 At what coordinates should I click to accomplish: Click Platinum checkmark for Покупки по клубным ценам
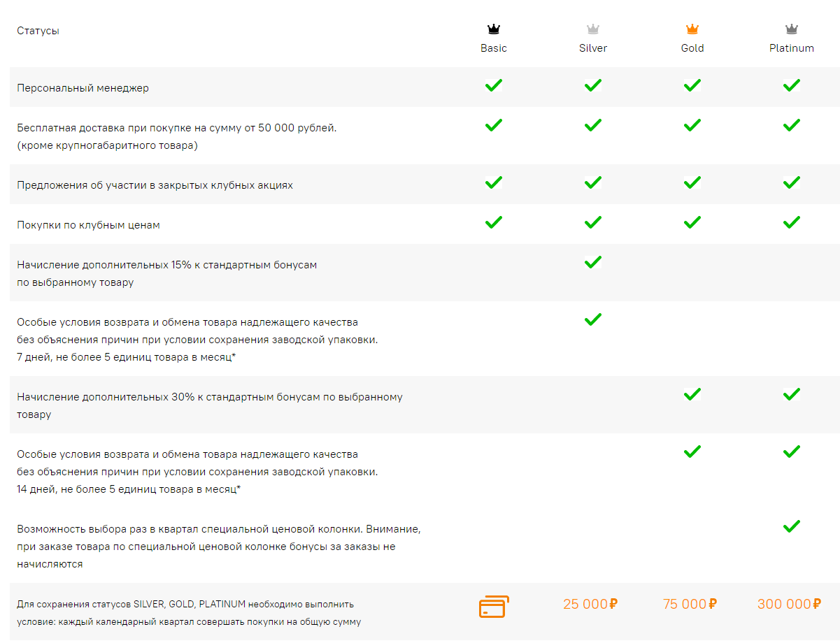tap(792, 223)
